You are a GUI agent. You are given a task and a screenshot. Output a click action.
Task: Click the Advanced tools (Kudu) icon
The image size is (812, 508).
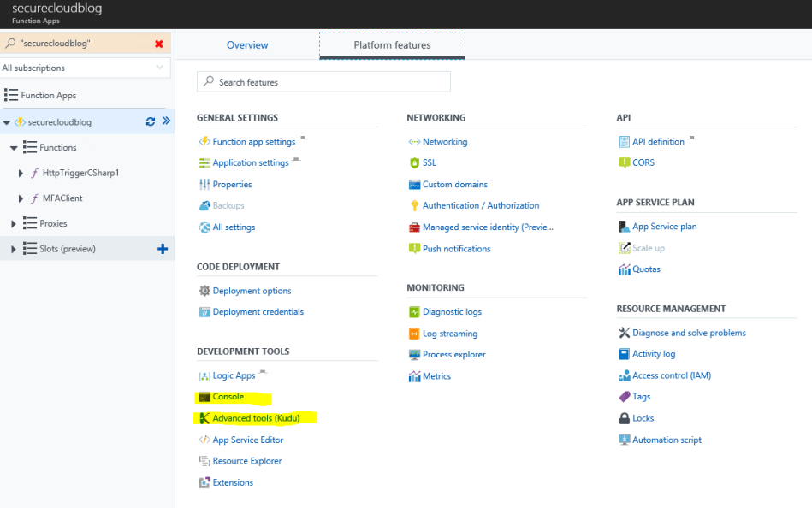pos(204,418)
